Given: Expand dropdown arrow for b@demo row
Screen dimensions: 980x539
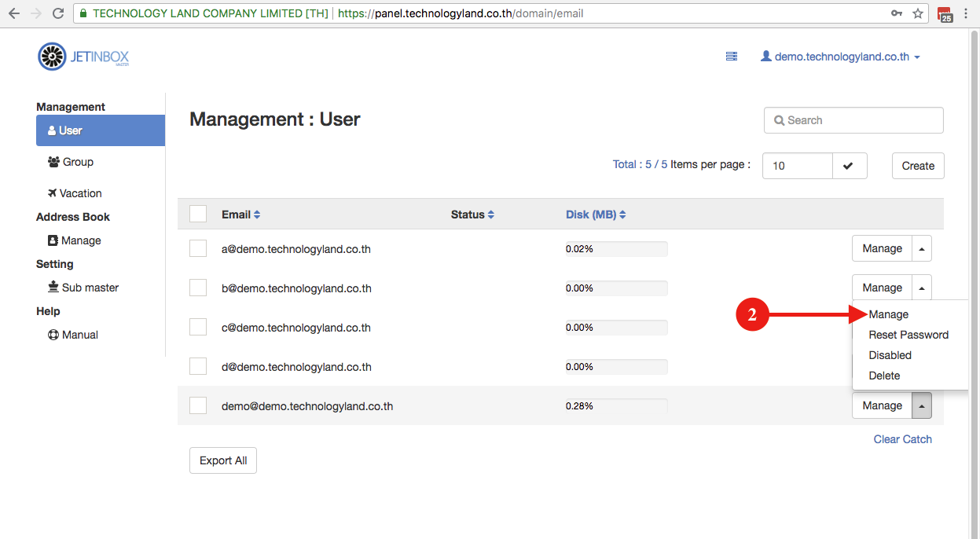Looking at the screenshot, I should [x=922, y=288].
